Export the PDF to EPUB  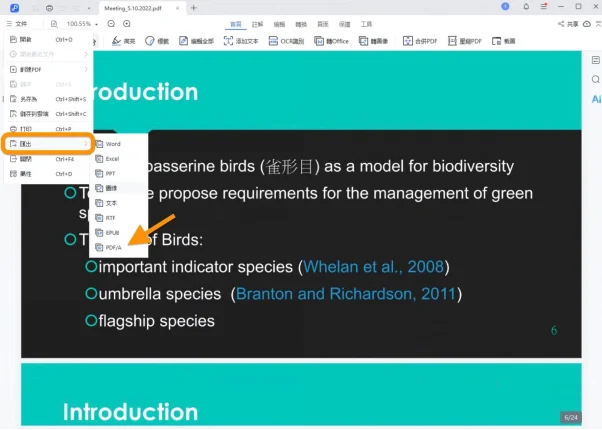tap(118, 233)
